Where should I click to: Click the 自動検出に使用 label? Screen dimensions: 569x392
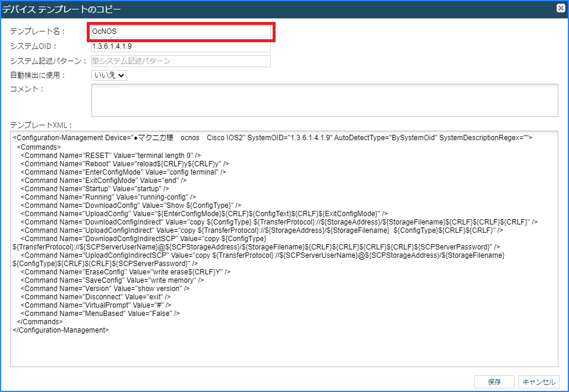(38, 75)
